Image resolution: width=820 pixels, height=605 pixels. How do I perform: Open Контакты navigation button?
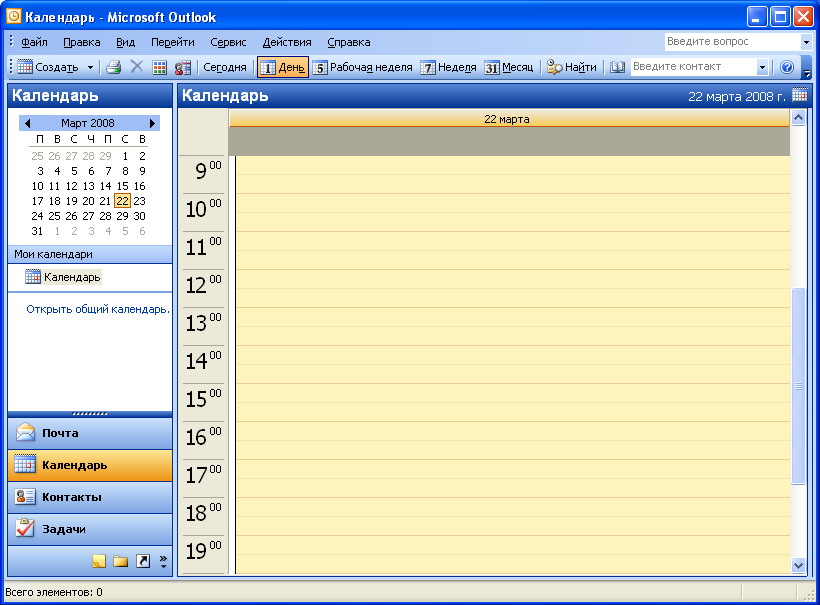pos(90,497)
